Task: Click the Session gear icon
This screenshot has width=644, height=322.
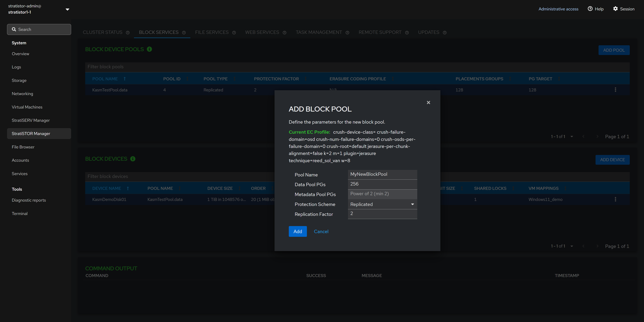Action: (x=615, y=9)
